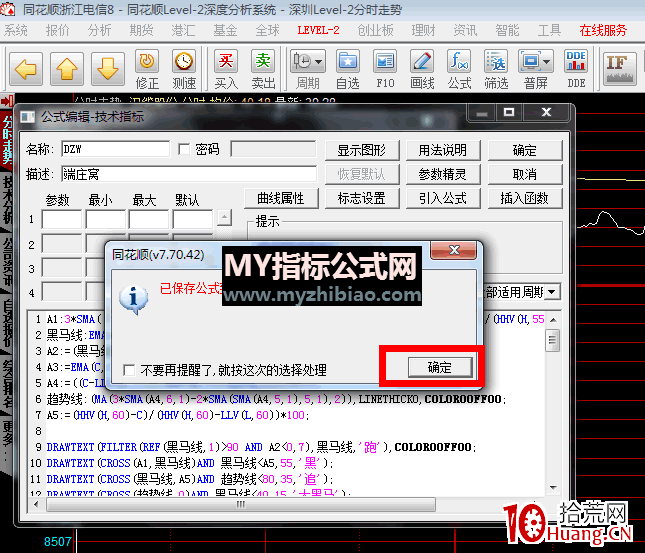This screenshot has height=553, width=645.
Task: Click parameter row 1 name field
Action: (x=62, y=219)
